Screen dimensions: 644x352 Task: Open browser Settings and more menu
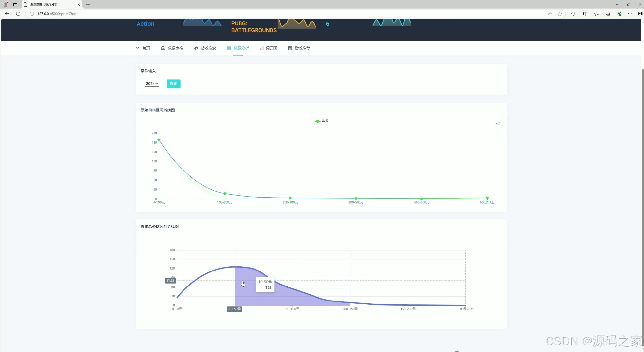click(630, 14)
